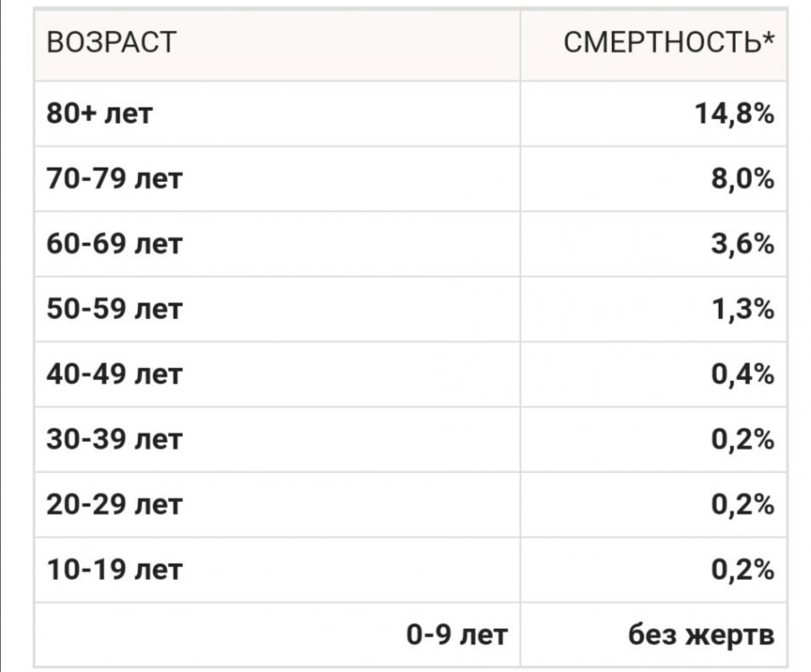Select the 50-59 лет row label
This screenshot has height=672, width=811.
115,309
